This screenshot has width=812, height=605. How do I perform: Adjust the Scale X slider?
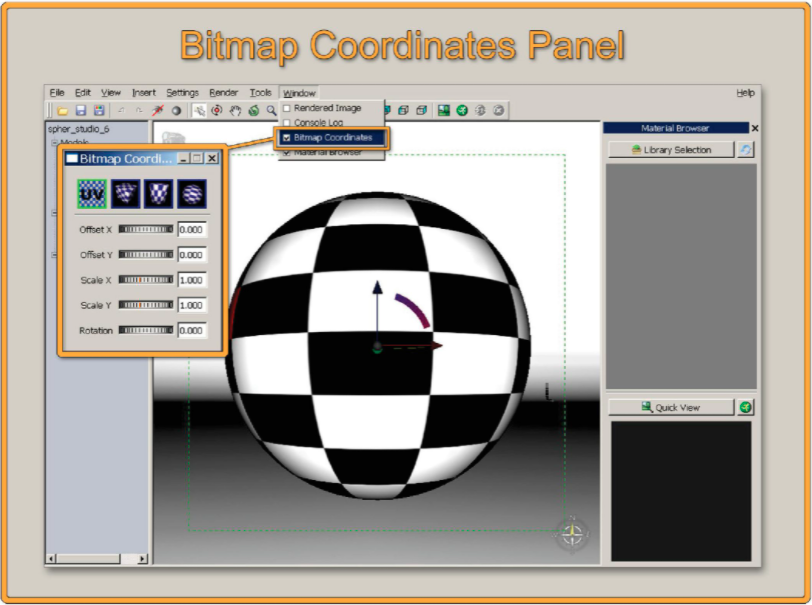146,280
